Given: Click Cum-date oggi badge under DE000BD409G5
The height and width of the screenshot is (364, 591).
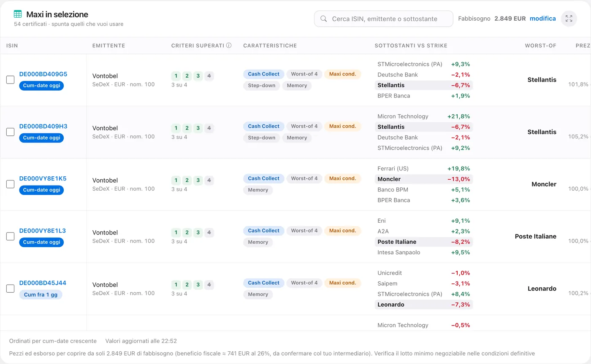Looking at the screenshot, I should tap(41, 86).
